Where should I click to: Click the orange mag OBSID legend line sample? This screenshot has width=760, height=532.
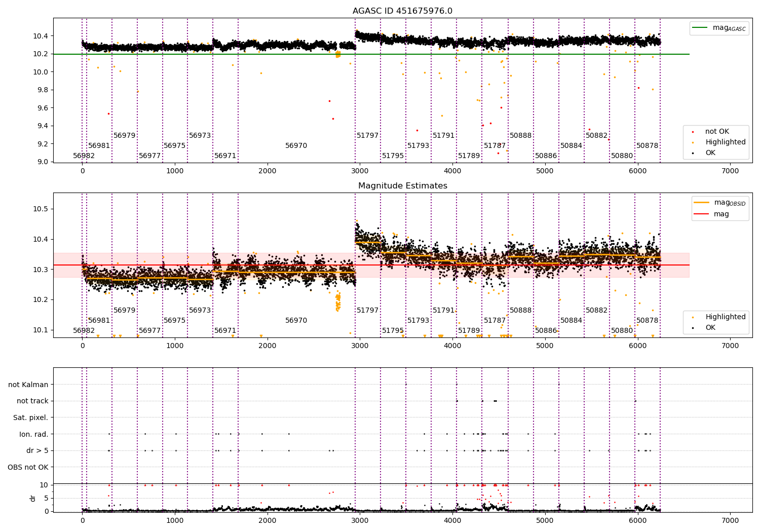(x=702, y=203)
